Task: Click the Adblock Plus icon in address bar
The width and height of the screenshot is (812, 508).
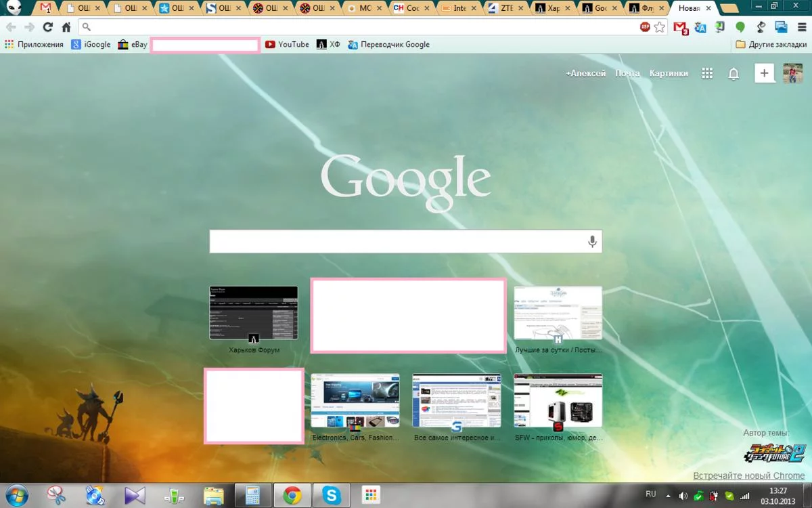Action: [x=645, y=27]
